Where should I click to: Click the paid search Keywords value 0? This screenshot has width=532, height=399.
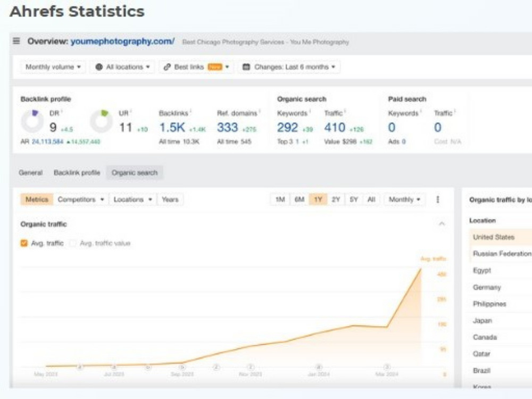[392, 128]
